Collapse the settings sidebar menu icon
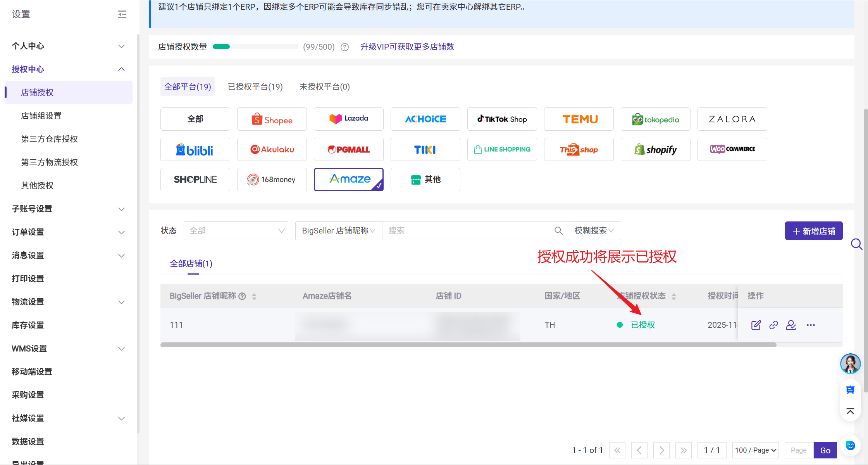This screenshot has height=465, width=868. pyautogui.click(x=122, y=14)
